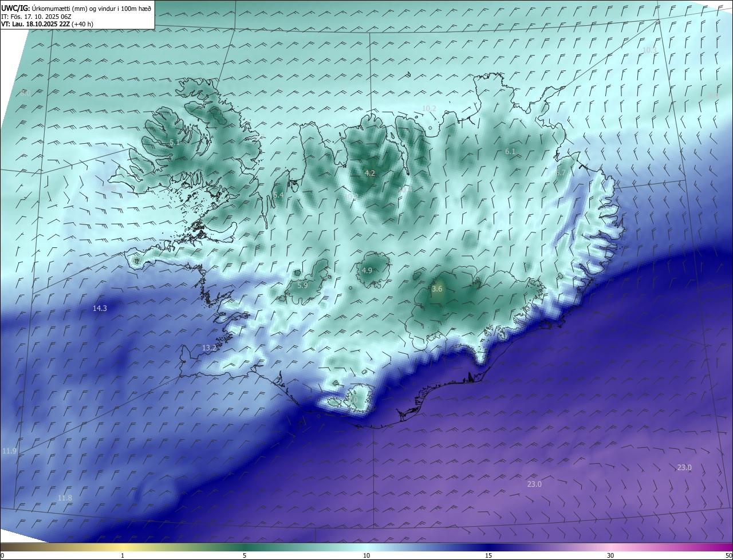Click the colour scale tick label 30

point(610,556)
